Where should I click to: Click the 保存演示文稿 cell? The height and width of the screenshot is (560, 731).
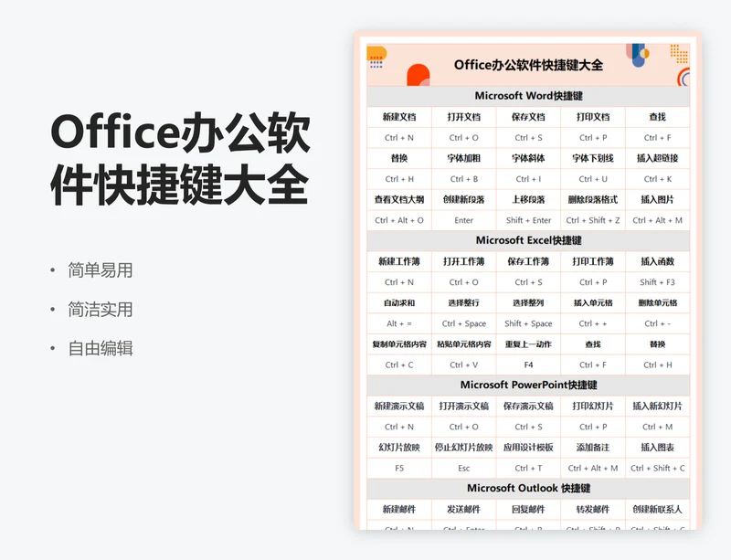(x=528, y=407)
